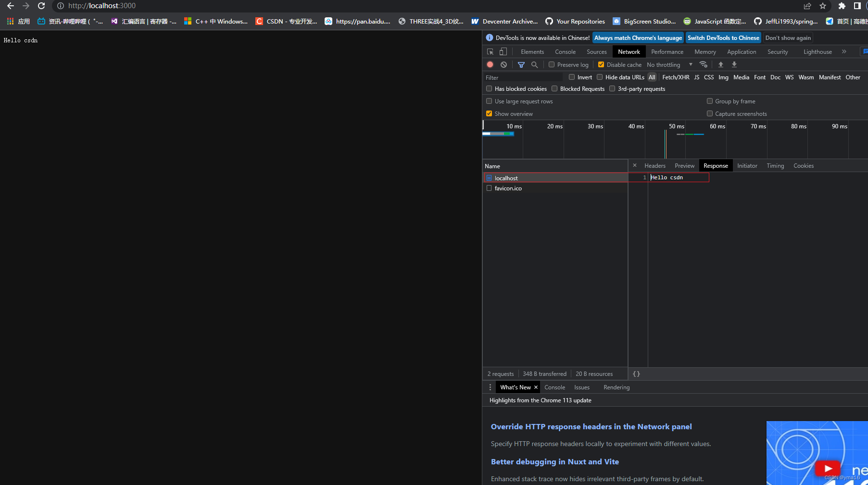Toggle the device toolbar icon

[503, 51]
